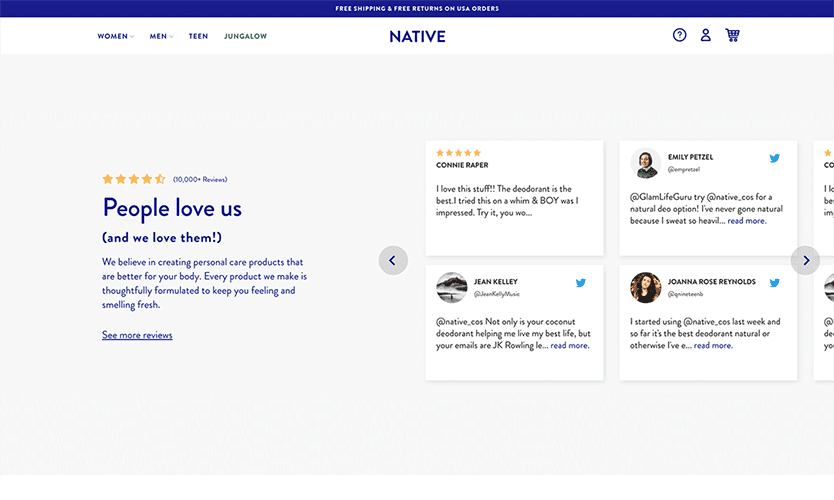Open the JUNGALOW menu item

(245, 36)
